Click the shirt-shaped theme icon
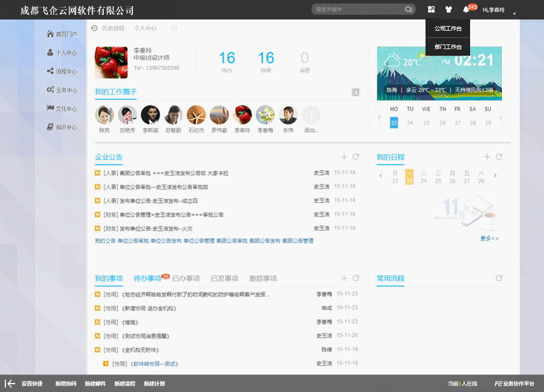The image size is (544, 392). (x=449, y=9)
